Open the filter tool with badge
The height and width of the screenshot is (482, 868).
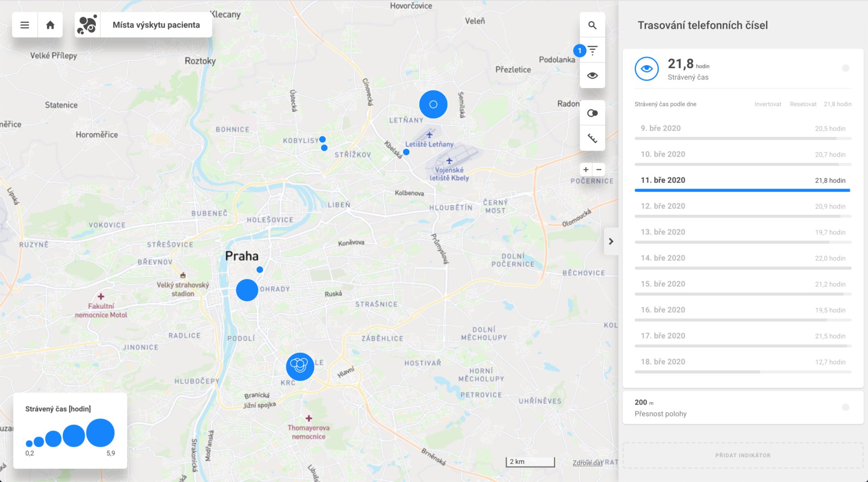(x=592, y=51)
